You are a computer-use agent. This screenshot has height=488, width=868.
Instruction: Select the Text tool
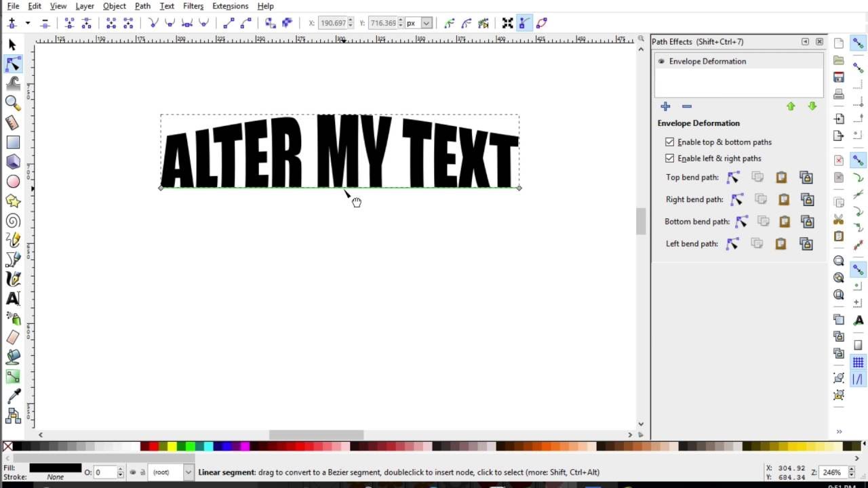point(12,299)
